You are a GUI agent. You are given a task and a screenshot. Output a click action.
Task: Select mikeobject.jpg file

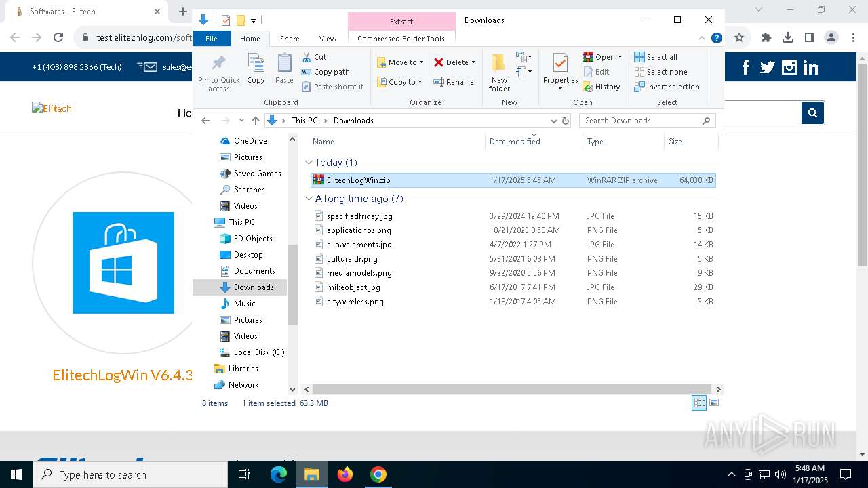tap(513, 287)
